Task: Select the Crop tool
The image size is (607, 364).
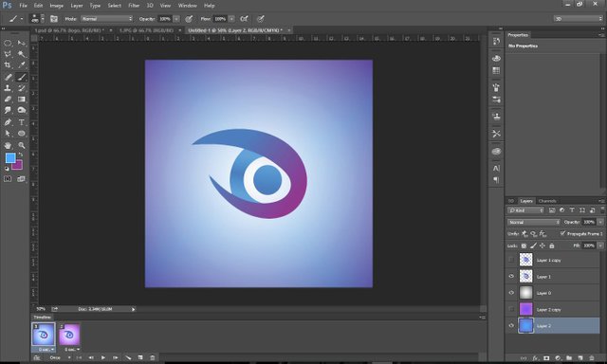Action: [8, 65]
